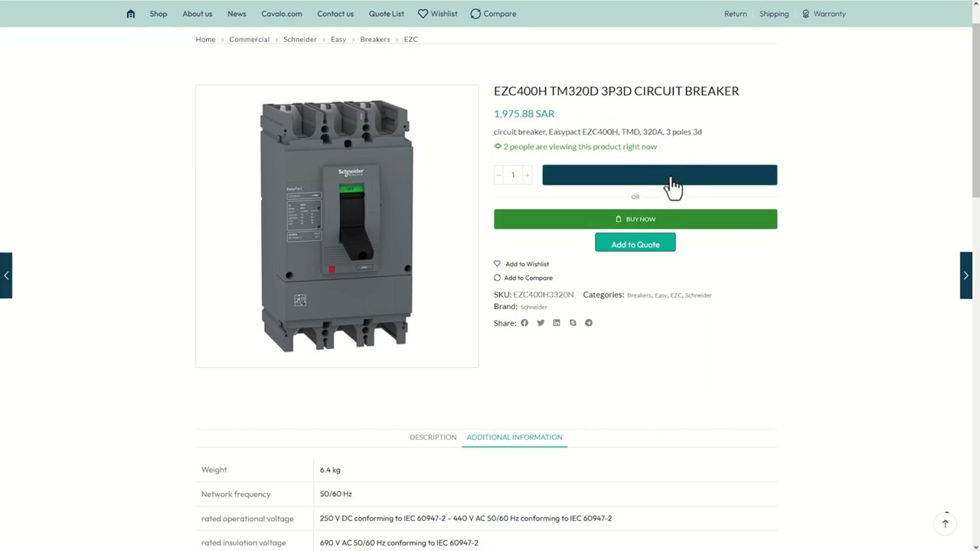
Task: Switch to the DESCRIPTION tab
Action: pyautogui.click(x=433, y=437)
